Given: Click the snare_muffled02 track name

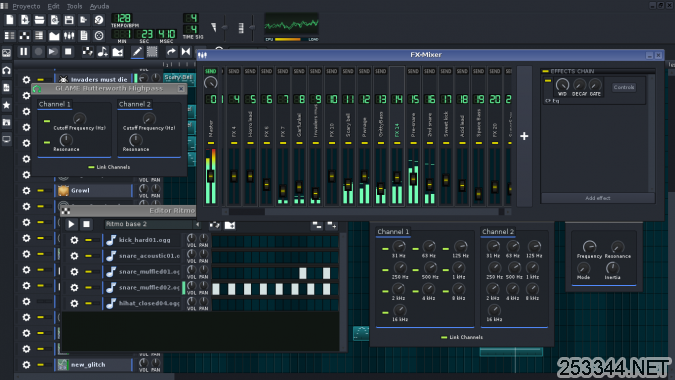Looking at the screenshot, I should click(x=149, y=287).
